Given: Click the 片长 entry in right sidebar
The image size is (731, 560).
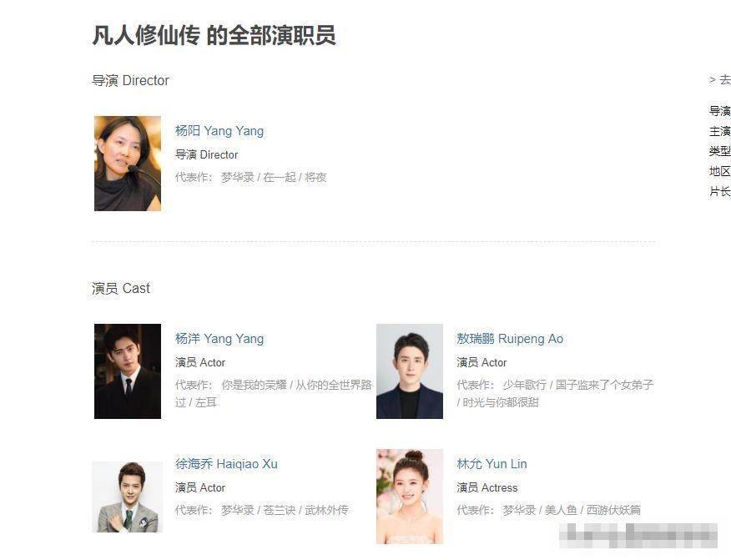Looking at the screenshot, I should point(720,191).
